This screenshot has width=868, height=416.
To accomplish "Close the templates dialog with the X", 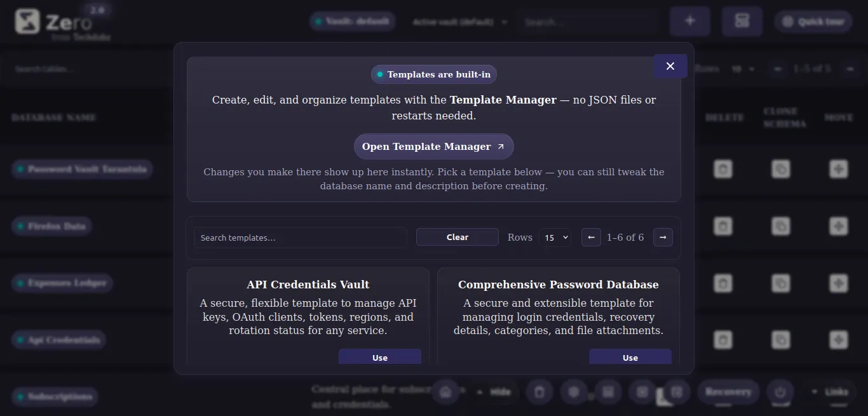I will [x=670, y=66].
